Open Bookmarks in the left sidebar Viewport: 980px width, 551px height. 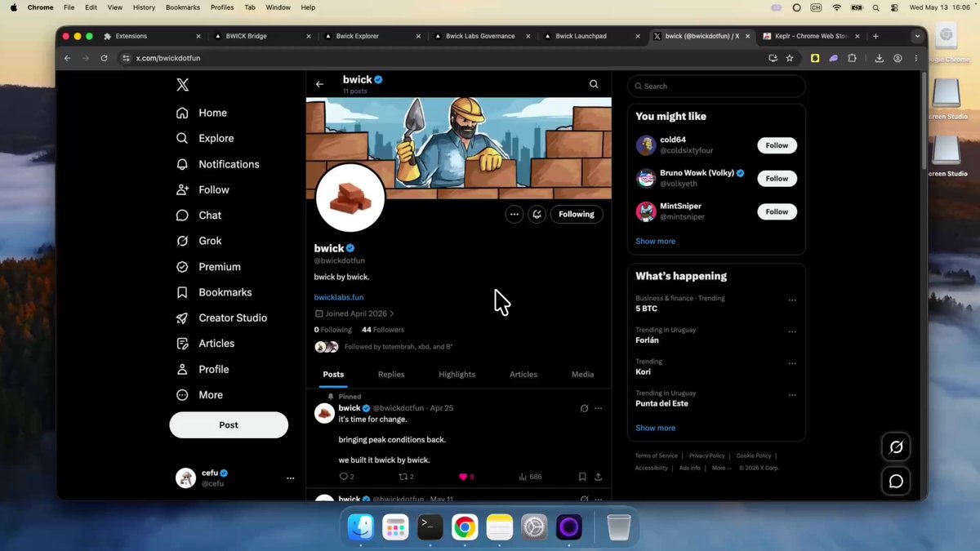pyautogui.click(x=214, y=292)
